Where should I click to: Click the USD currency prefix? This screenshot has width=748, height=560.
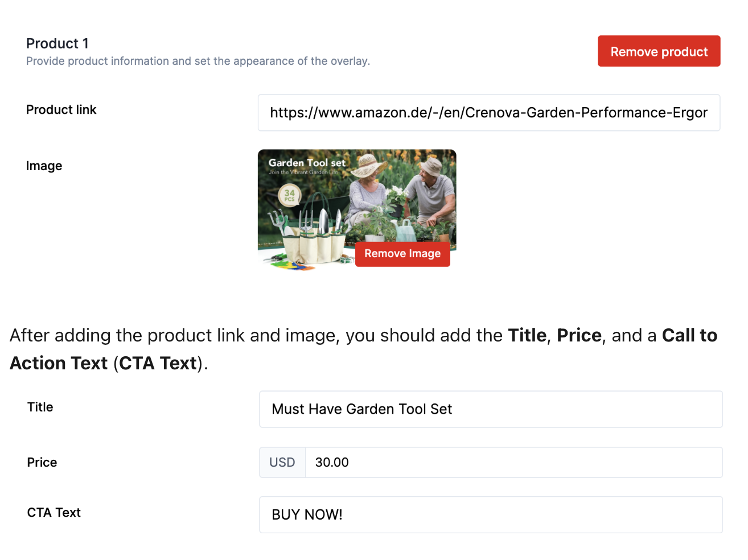[x=282, y=462]
